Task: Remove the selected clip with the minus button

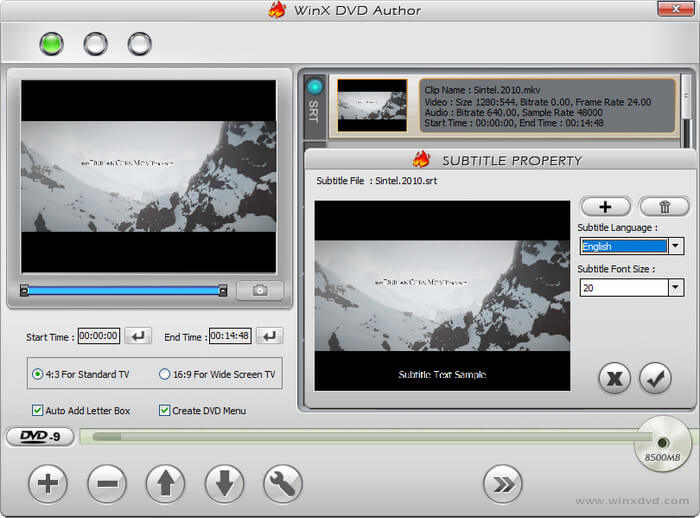Action: pos(107,484)
